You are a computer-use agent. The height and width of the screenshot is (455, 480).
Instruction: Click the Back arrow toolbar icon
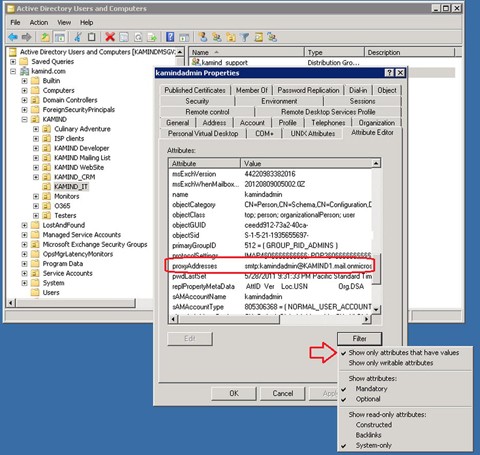(13, 37)
